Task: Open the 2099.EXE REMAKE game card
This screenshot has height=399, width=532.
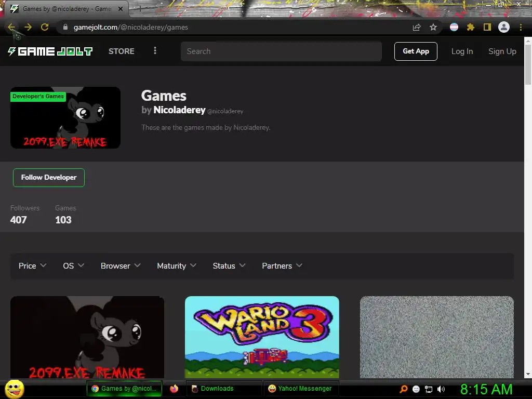Action: [87, 337]
